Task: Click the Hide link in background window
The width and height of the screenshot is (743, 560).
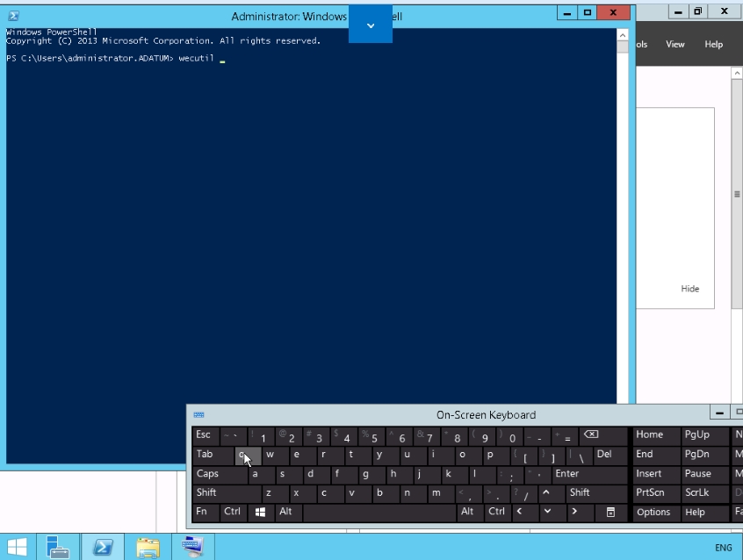Action: tap(690, 289)
